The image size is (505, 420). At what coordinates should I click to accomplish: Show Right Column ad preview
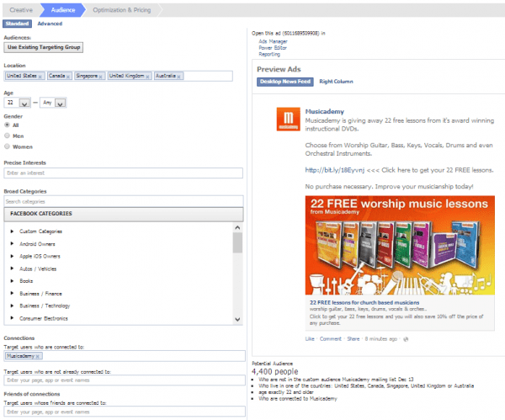coord(336,82)
